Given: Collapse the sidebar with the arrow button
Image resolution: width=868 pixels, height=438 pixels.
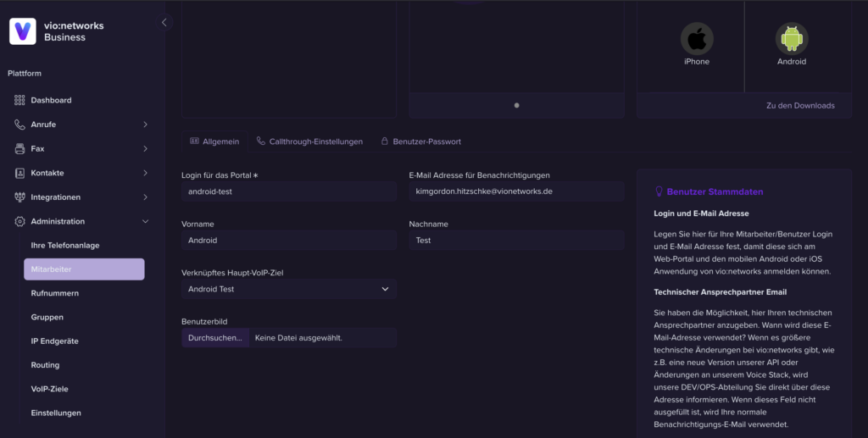Looking at the screenshot, I should pyautogui.click(x=164, y=22).
